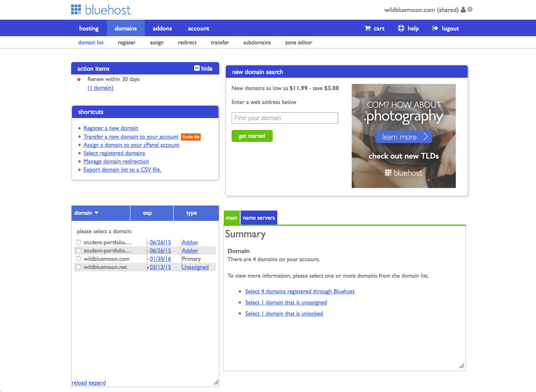
Task: Open the cart from the shopping cart icon
Action: click(x=367, y=28)
